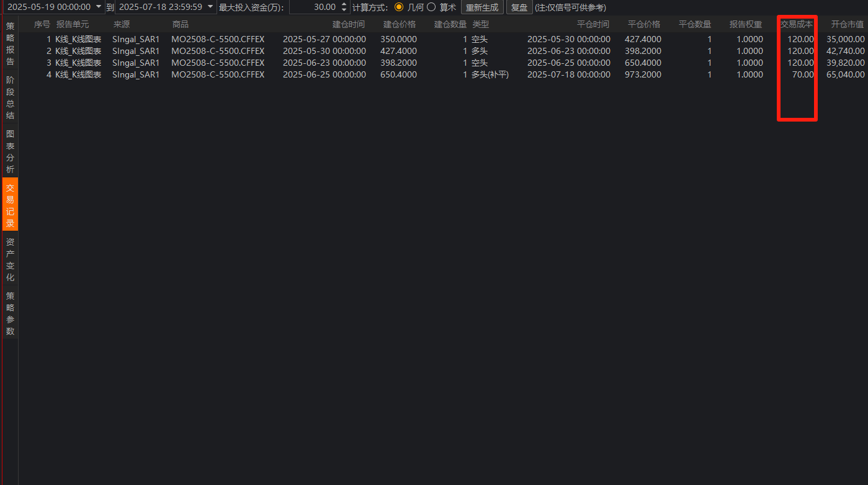Viewport: 868px width, 485px height.
Task: Click close price 398.2000 in row 2
Action: pos(643,51)
